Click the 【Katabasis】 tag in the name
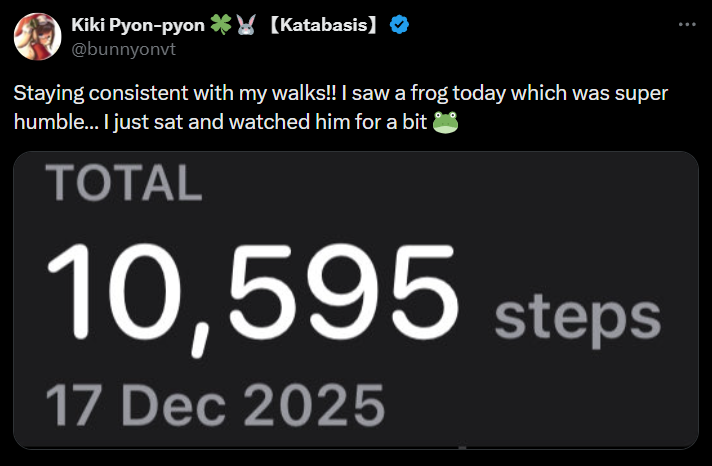Image resolution: width=712 pixels, height=466 pixels. (323, 25)
